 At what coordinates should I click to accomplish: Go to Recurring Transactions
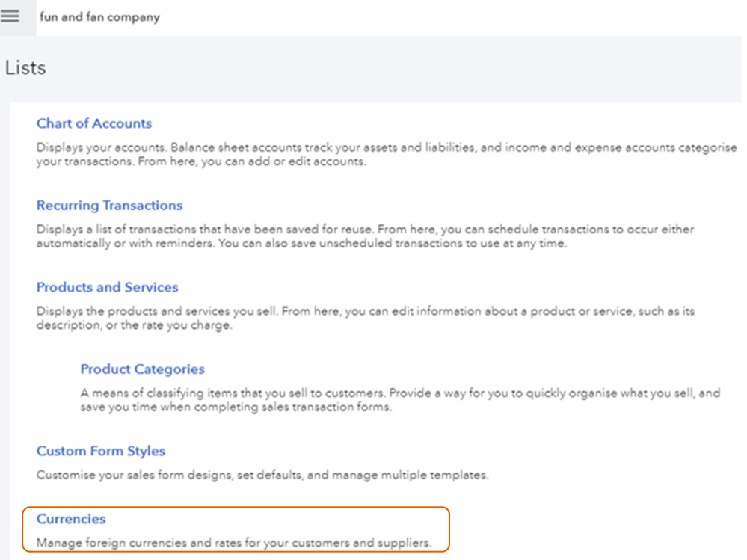coord(109,206)
